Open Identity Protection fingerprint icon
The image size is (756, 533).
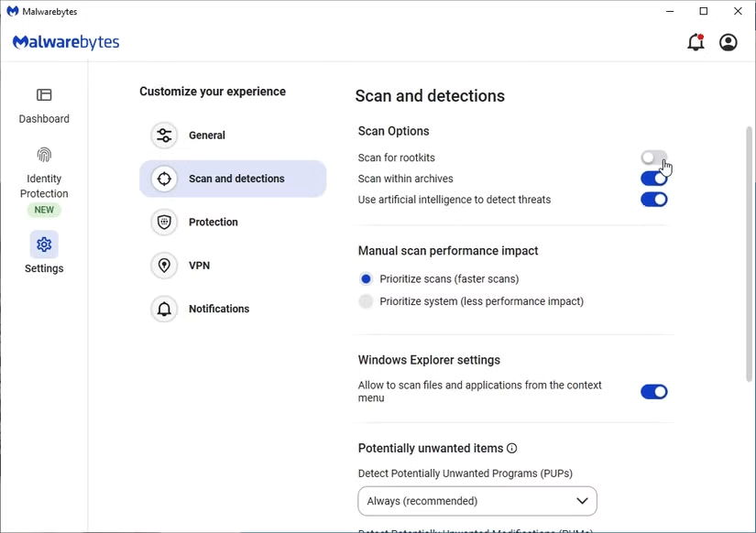pyautogui.click(x=44, y=155)
